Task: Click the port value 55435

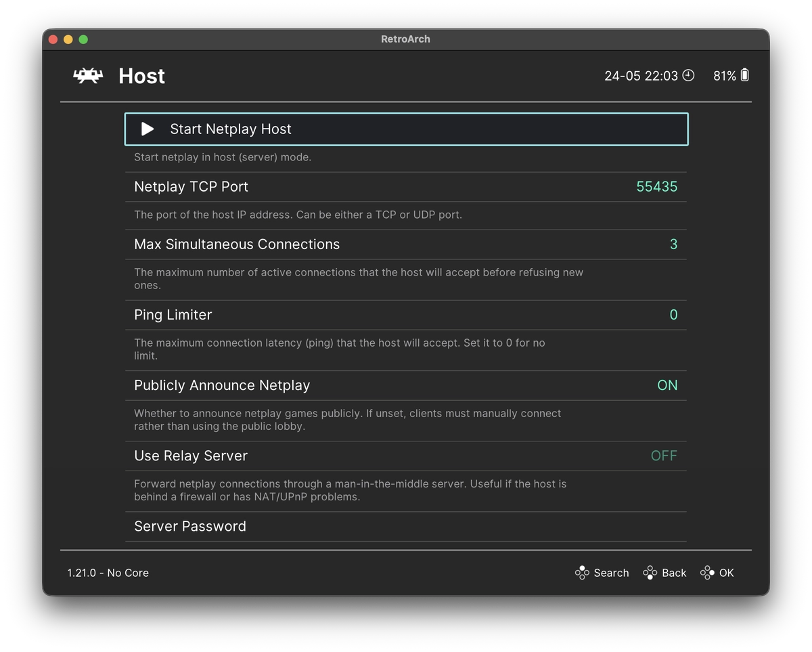Action: pyautogui.click(x=656, y=187)
